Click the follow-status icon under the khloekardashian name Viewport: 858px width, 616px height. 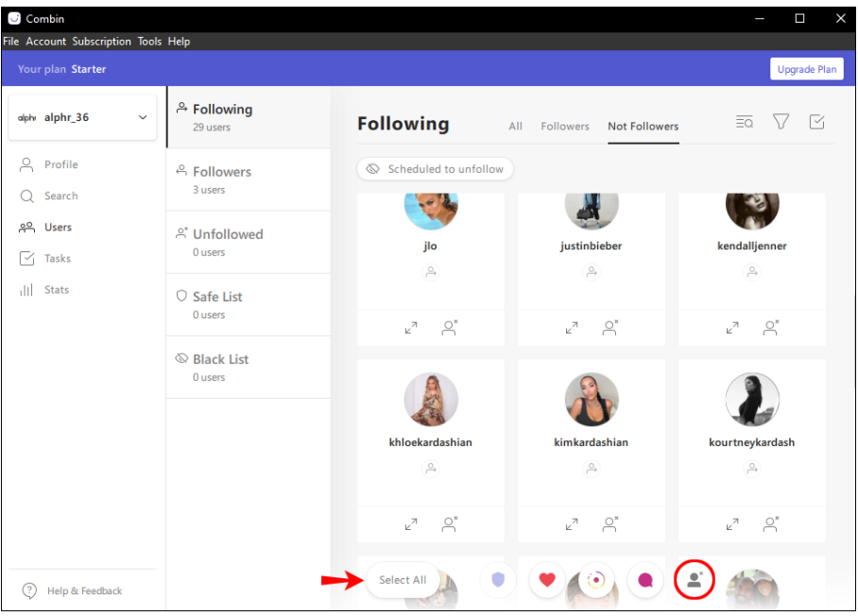point(431,469)
